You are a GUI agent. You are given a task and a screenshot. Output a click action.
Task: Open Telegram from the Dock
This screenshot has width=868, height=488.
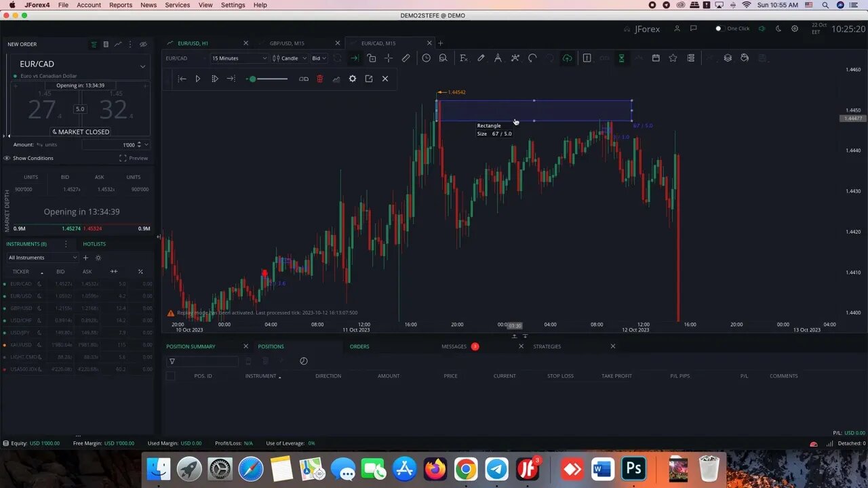click(496, 468)
